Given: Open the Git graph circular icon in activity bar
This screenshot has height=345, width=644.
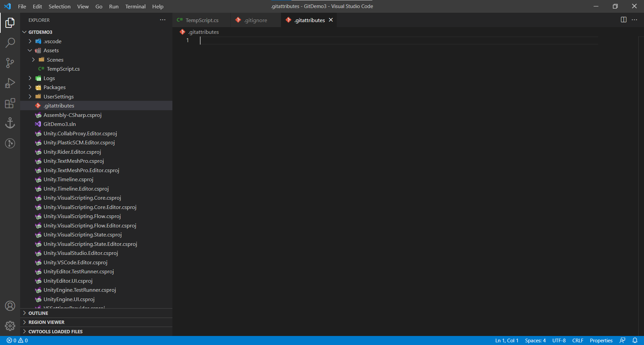Looking at the screenshot, I should click(x=10, y=143).
